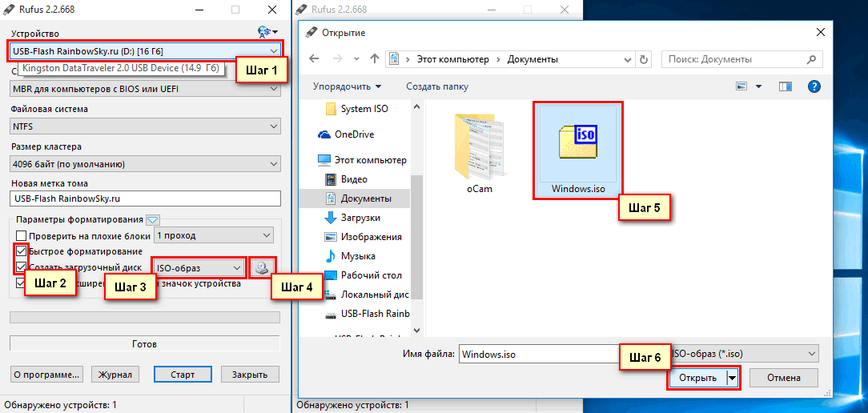Click the Открыть button

coord(697,378)
